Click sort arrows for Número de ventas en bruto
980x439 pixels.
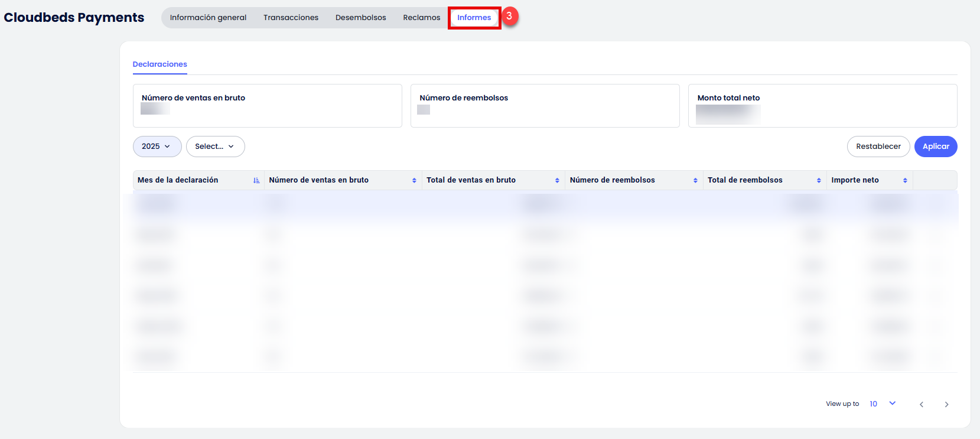pos(414,180)
